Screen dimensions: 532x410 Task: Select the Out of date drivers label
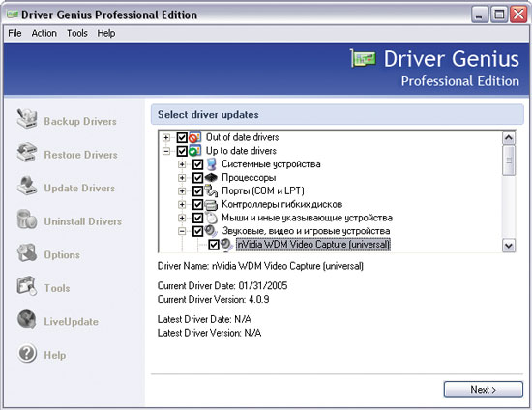[242, 137]
